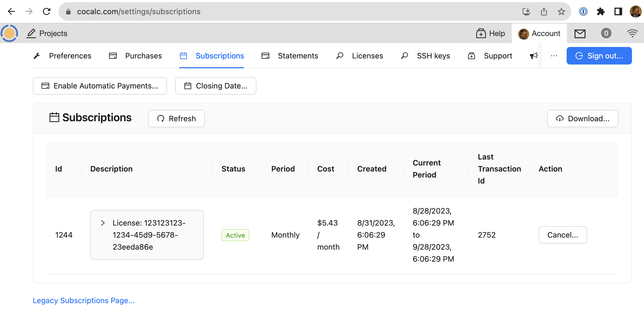Switch to the Purchases tab
644x313 pixels.
pos(136,56)
